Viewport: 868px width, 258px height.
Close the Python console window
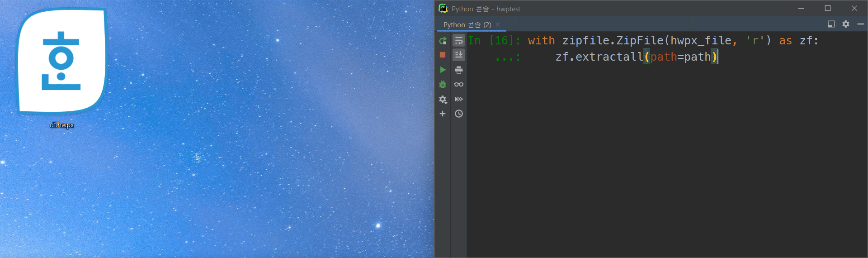pos(854,8)
